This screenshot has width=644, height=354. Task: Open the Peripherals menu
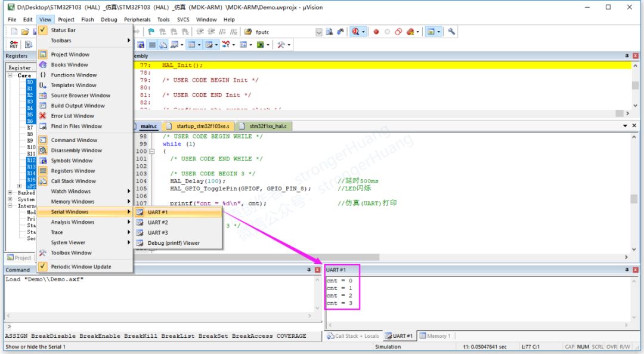(x=137, y=19)
